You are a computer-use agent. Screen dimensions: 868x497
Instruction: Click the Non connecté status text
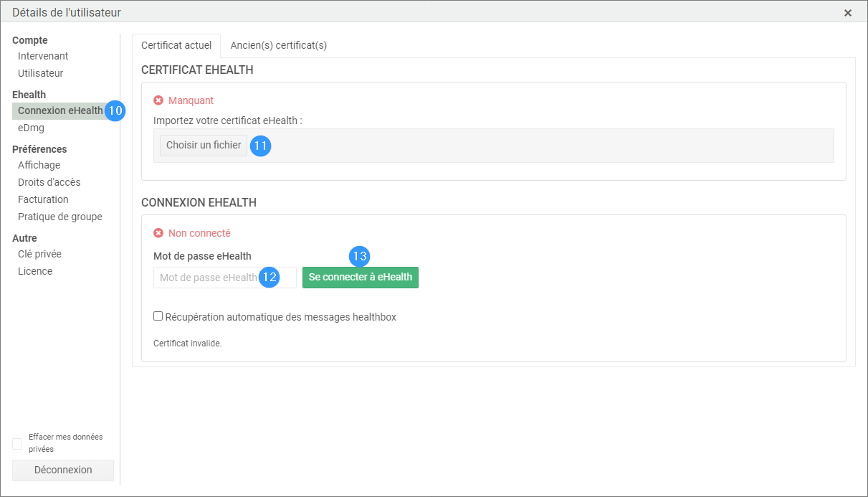click(x=199, y=233)
